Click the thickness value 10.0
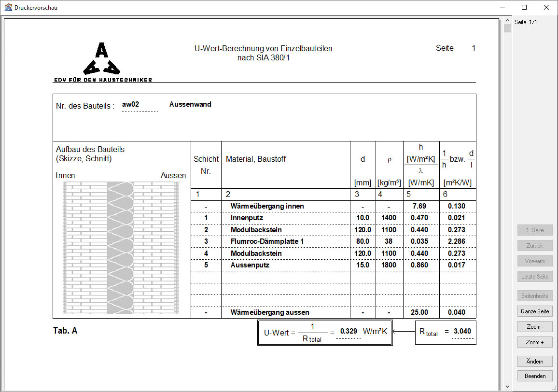Screen dimensions: 558x392 363,218
